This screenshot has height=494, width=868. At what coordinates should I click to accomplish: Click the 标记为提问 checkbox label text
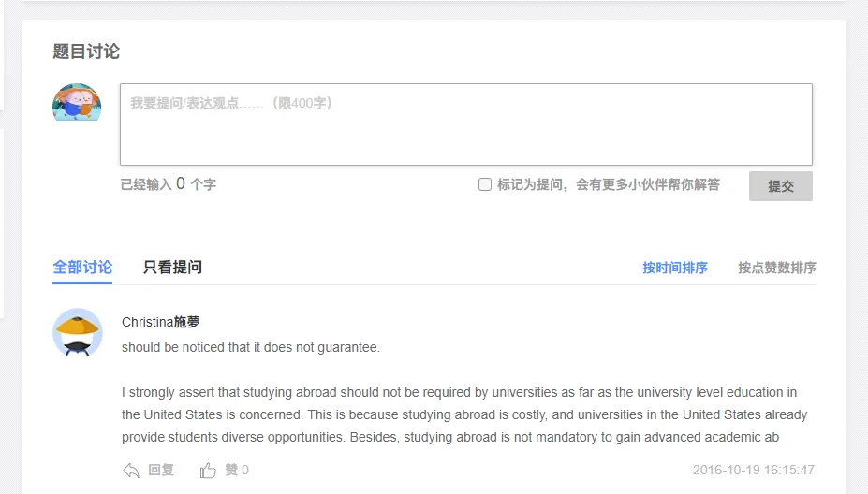(x=608, y=185)
